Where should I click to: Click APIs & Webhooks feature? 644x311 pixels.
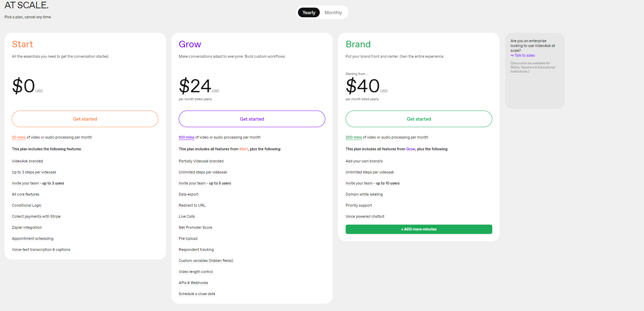(x=193, y=283)
